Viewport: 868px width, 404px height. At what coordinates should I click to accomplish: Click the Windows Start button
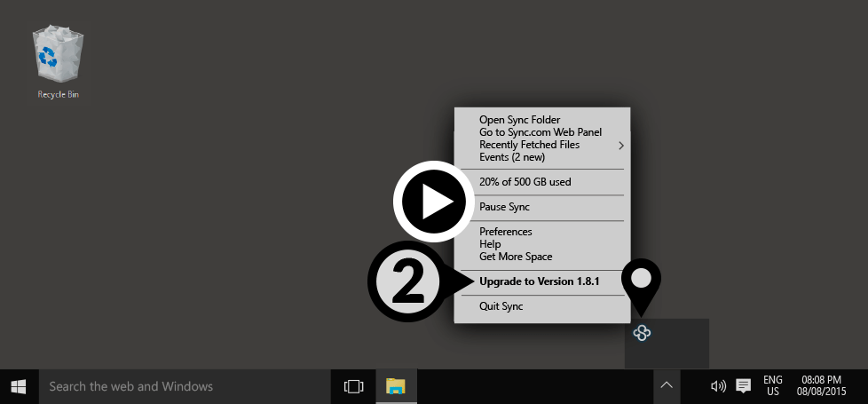click(x=19, y=386)
